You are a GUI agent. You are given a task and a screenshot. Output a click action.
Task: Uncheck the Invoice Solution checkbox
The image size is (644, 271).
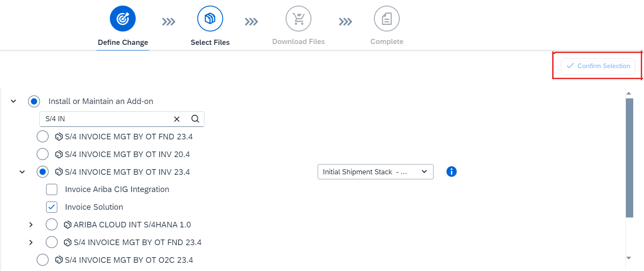(52, 207)
